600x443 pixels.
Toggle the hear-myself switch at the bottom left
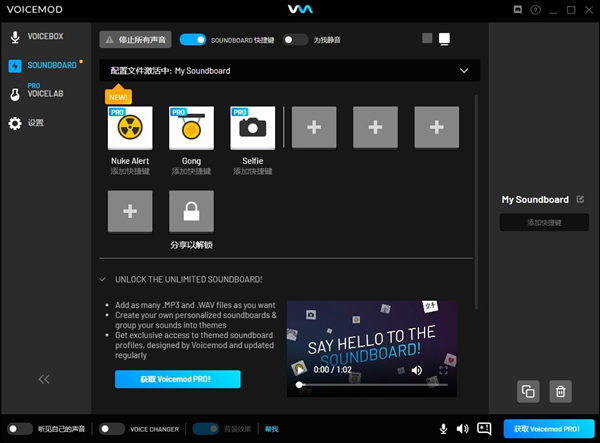tap(19, 429)
